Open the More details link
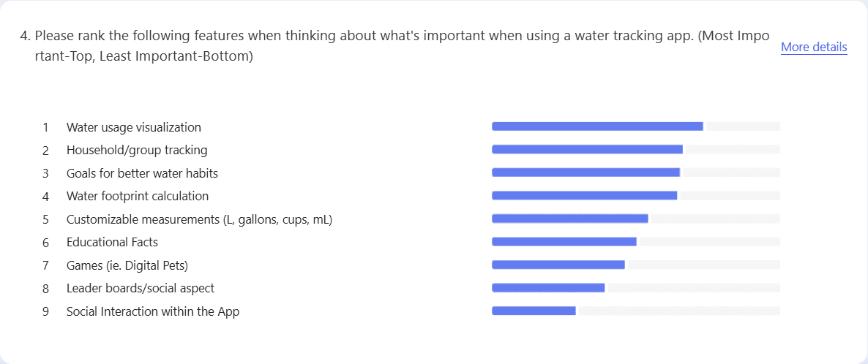 coord(814,48)
